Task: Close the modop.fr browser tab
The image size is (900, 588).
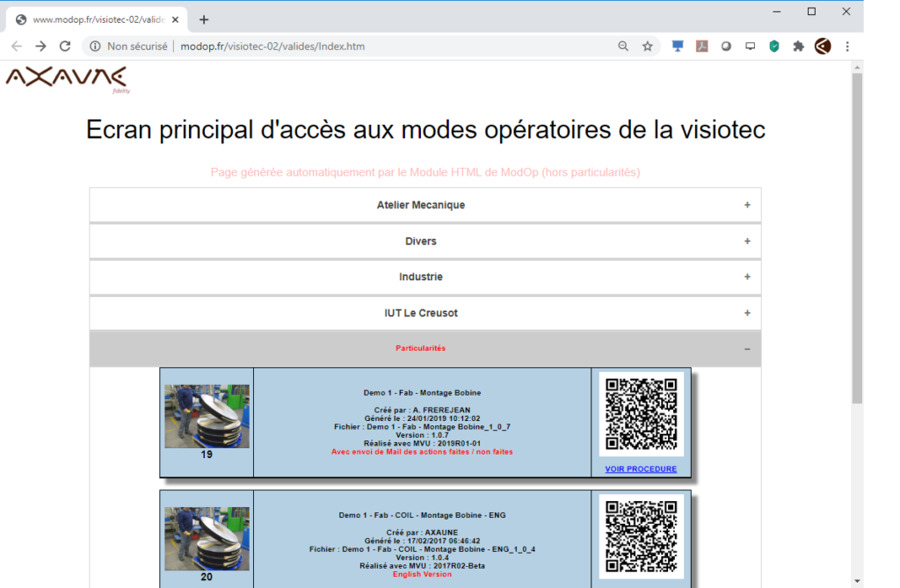Action: coord(175,19)
